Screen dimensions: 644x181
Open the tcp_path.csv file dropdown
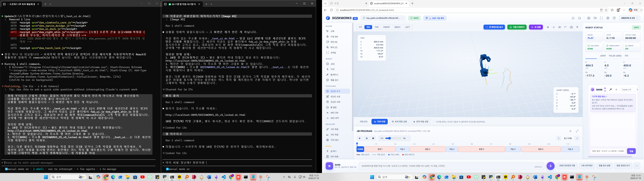(383, 18)
